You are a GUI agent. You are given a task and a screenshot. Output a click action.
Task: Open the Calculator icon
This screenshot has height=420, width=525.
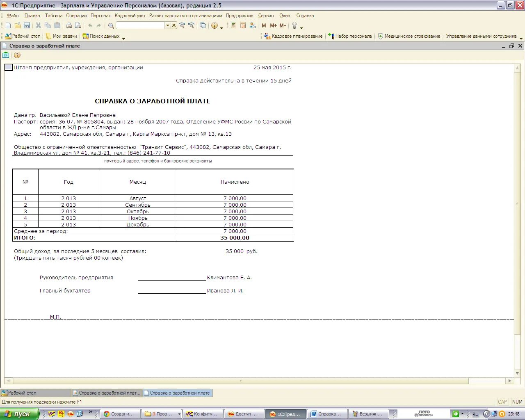234,25
